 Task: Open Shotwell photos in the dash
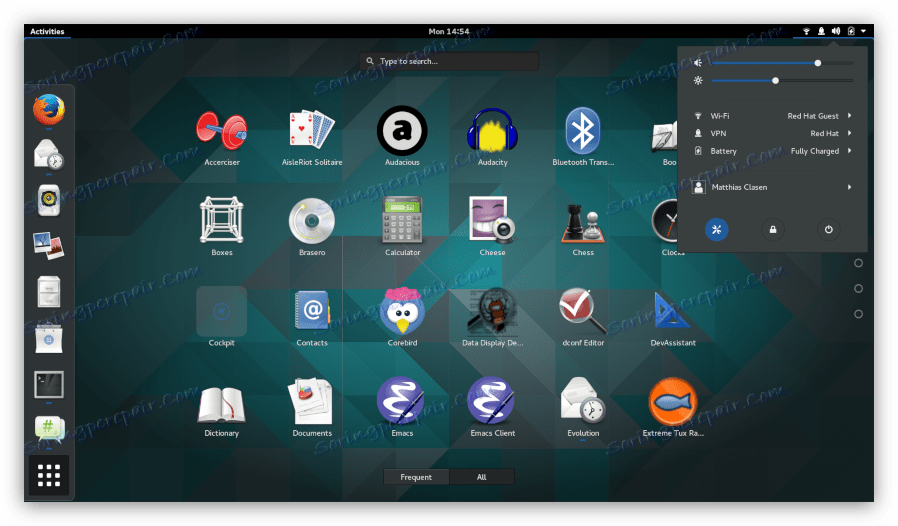coord(49,246)
